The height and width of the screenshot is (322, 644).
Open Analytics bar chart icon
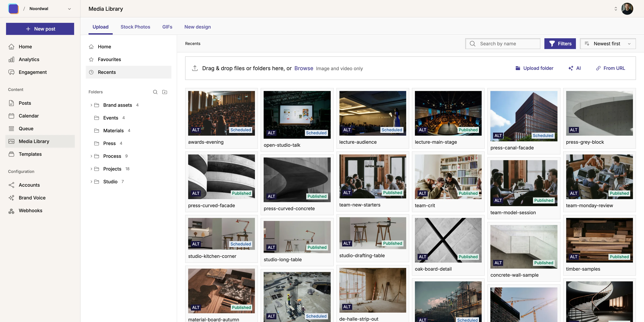point(11,59)
